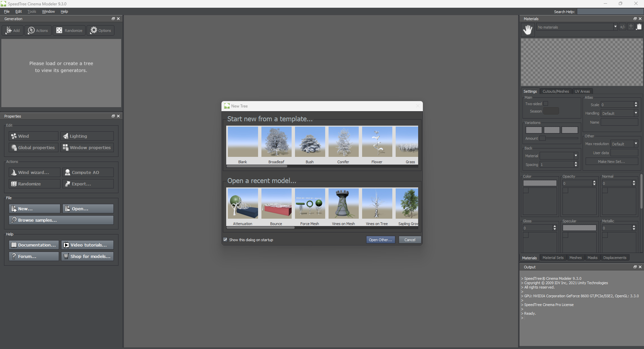Open the Wind edit properties
Screen dimensions: 644x349
34,136
